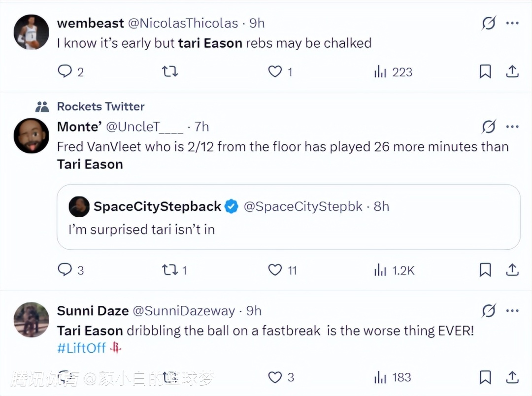Open Monte' profile avatar
Screen dimensions: 532x396
[31, 135]
